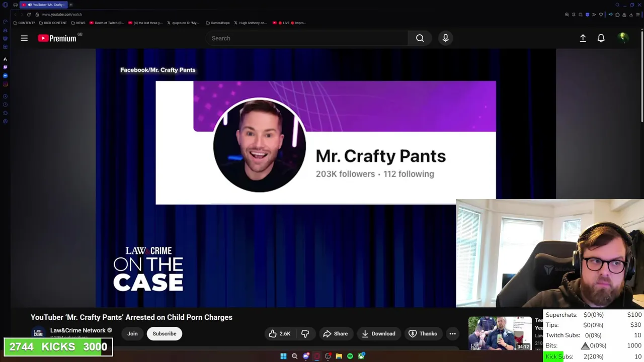Open the CONTENT? bookmarks folder
The width and height of the screenshot is (644, 362).
click(x=24, y=23)
